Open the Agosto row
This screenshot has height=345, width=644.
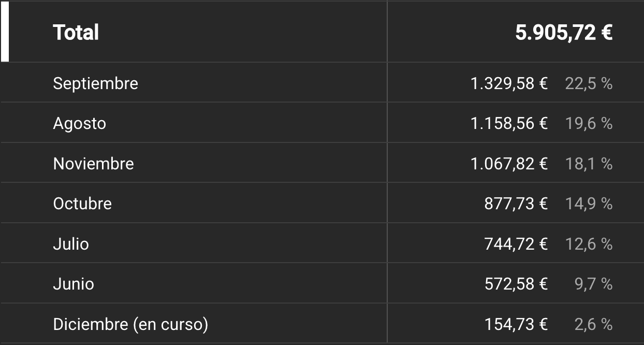click(79, 123)
